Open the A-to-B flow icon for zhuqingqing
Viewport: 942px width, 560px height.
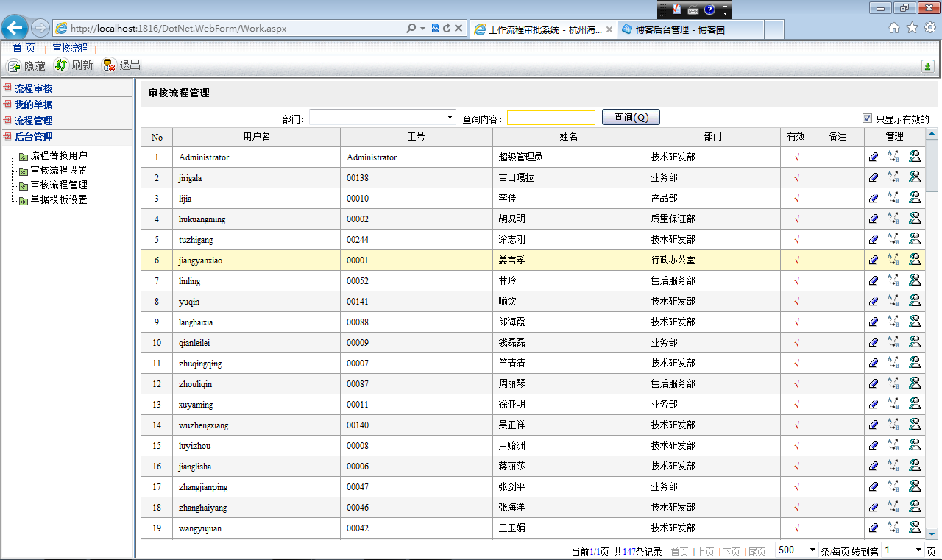click(x=893, y=362)
